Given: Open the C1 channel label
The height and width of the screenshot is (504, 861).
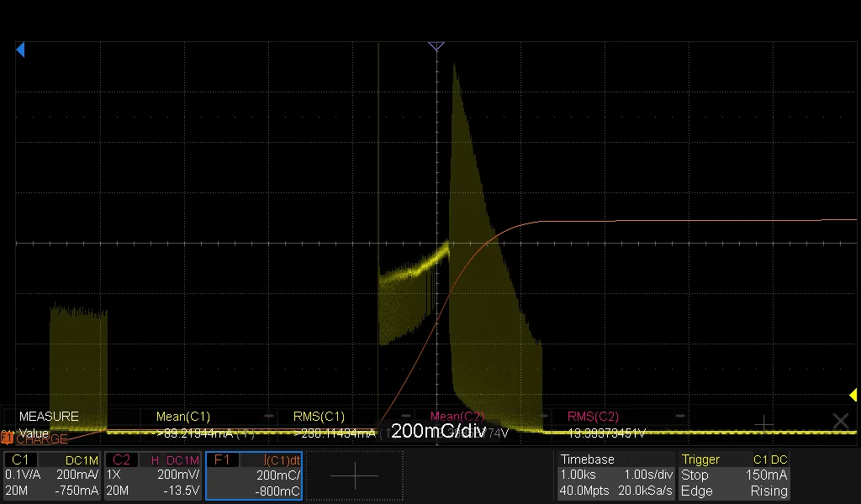Looking at the screenshot, I should tap(20, 460).
